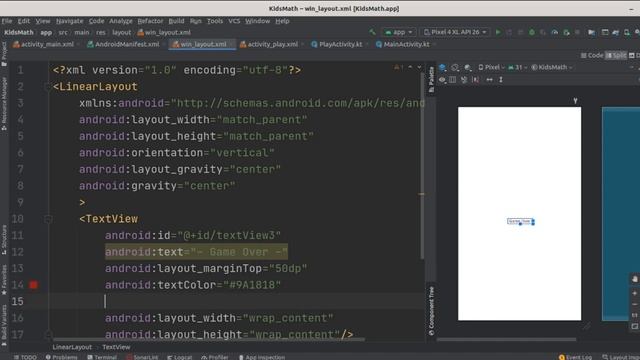640x360 pixels.
Task: Open the app run configuration dropdown
Action: tap(398, 32)
